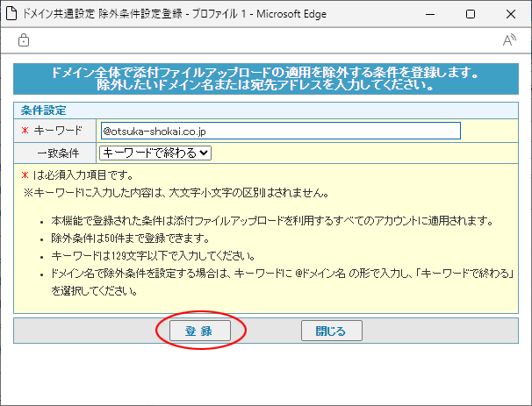Viewport: 532px width, 406px height.
Task: Click the Read aloud icon
Action: (x=508, y=40)
